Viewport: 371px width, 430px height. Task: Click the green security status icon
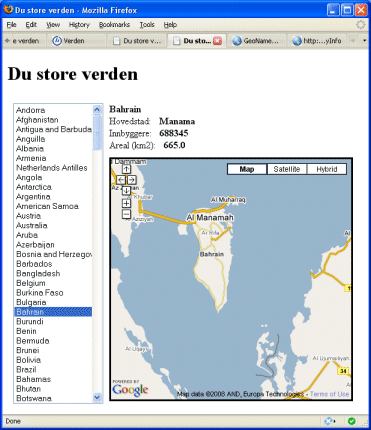point(351,421)
